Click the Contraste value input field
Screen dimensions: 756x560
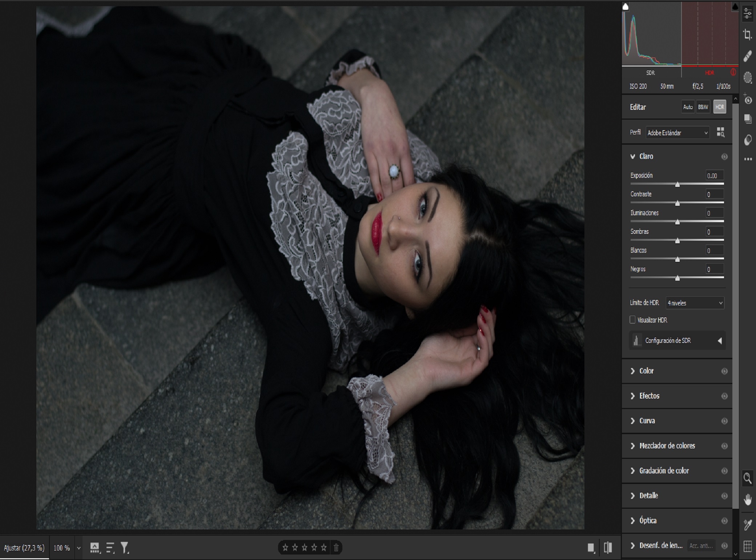[x=714, y=194]
